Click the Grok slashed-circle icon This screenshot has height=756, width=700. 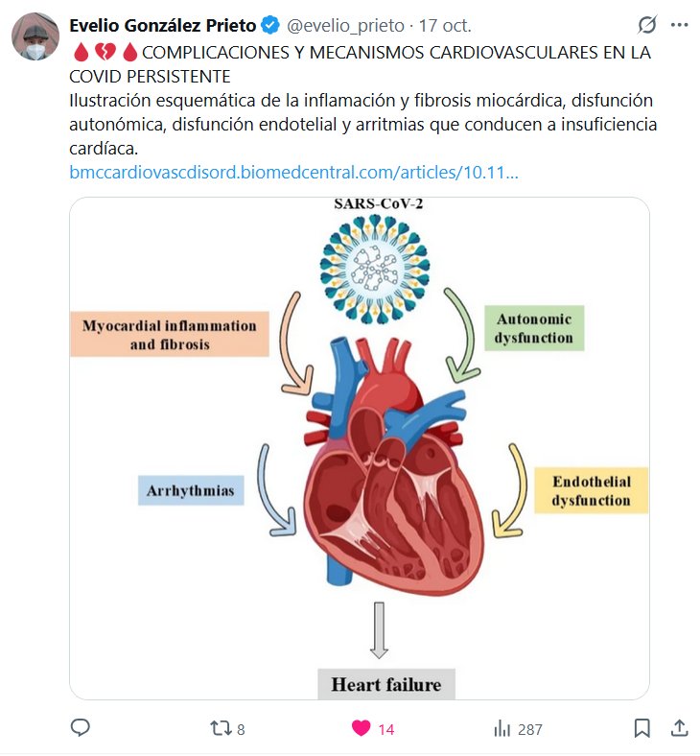tap(647, 25)
